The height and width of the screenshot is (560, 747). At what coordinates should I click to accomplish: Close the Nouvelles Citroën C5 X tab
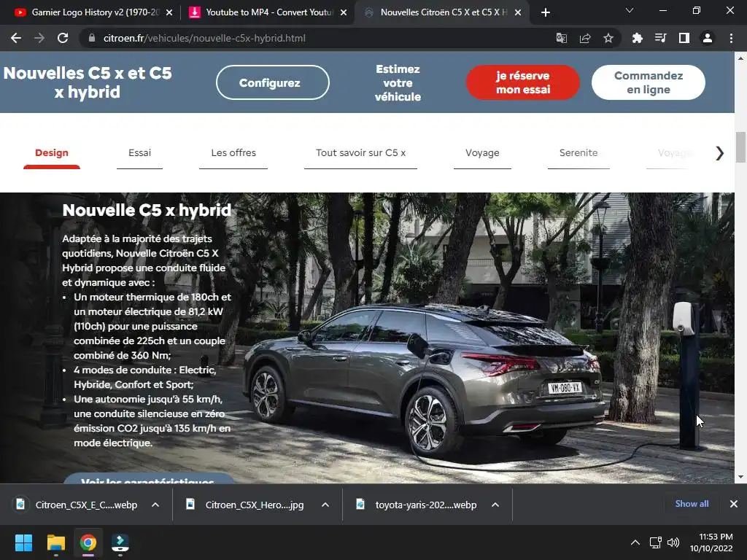(519, 12)
